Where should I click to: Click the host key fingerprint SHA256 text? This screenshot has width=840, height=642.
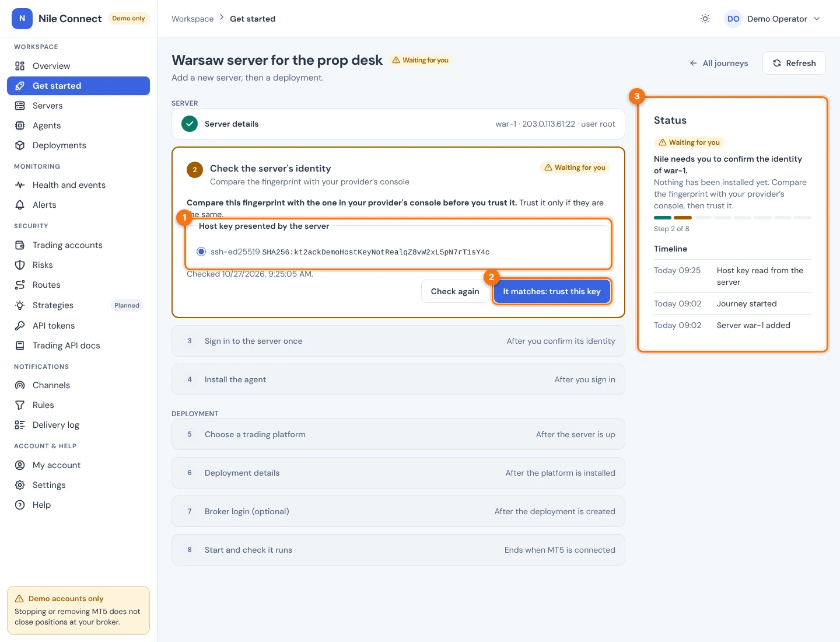point(376,252)
